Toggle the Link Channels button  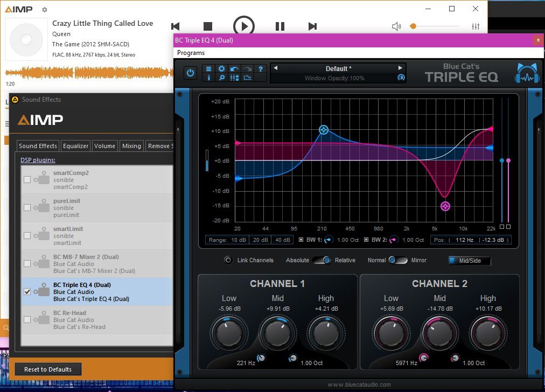coord(228,260)
